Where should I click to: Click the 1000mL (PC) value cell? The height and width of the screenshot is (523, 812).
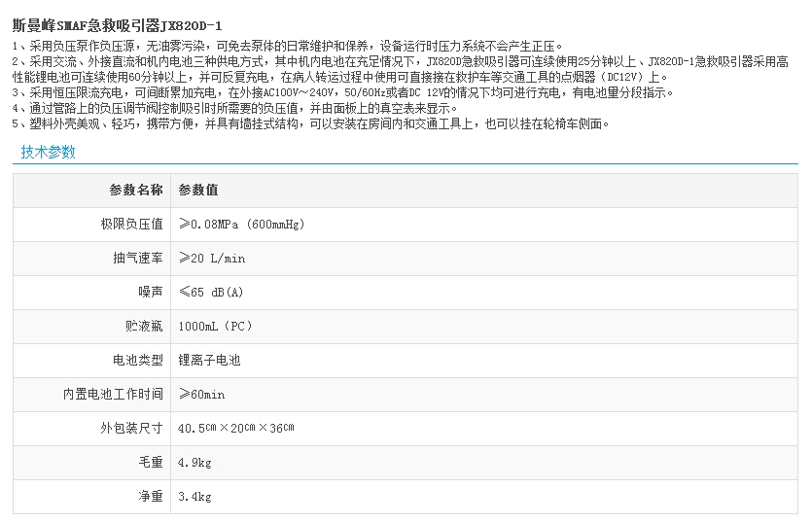(216, 326)
